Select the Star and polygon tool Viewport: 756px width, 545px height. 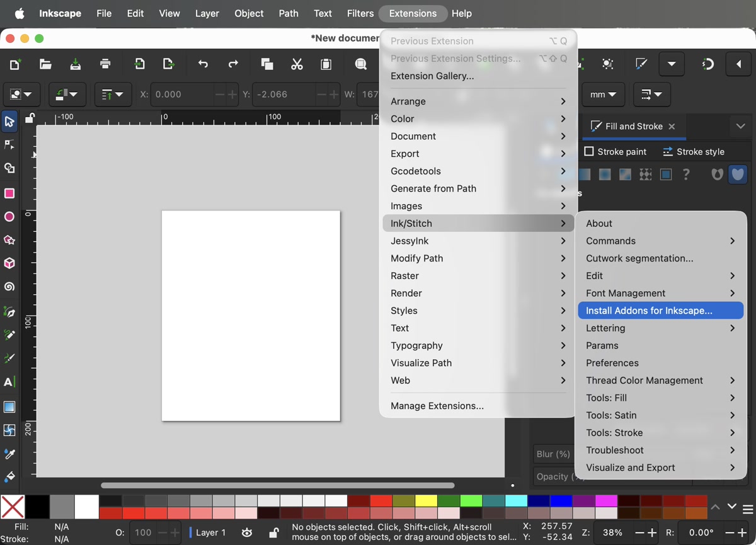pos(9,240)
